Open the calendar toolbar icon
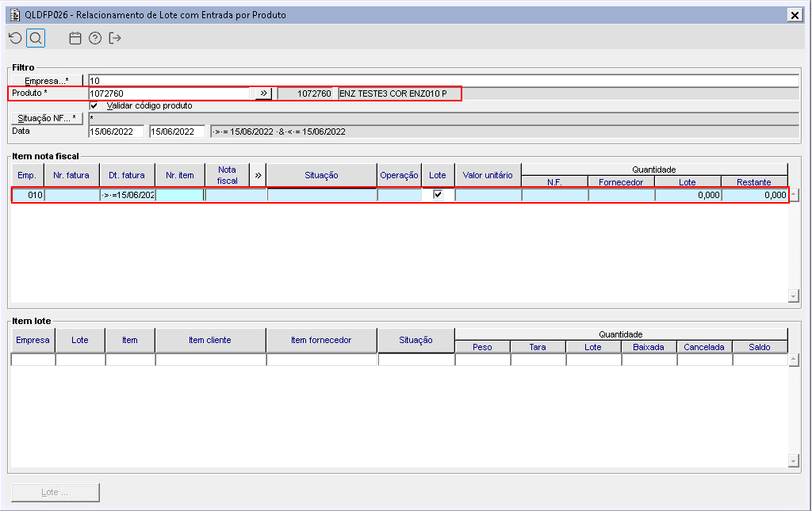This screenshot has width=812, height=511. click(x=75, y=38)
